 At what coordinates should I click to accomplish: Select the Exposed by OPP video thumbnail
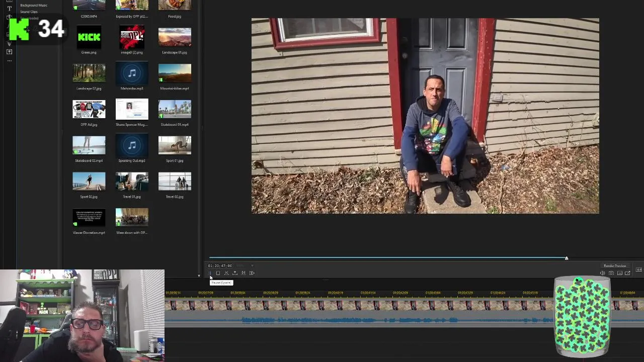point(132,5)
